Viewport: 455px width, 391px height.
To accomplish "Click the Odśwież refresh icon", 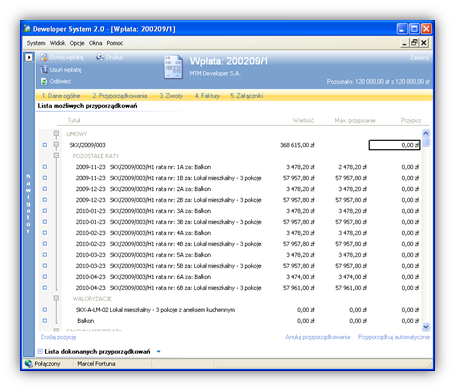I will tap(44, 81).
